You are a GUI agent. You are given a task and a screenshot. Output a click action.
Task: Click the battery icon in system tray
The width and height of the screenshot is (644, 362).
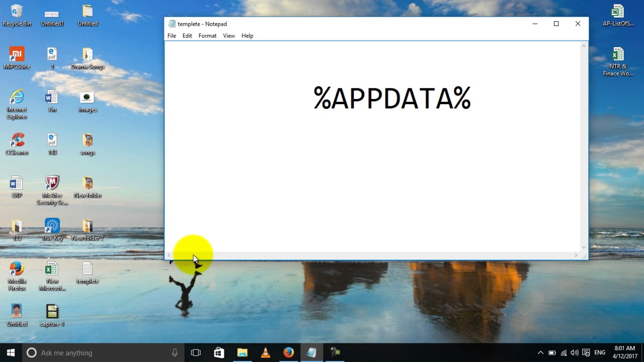pyautogui.click(x=552, y=352)
